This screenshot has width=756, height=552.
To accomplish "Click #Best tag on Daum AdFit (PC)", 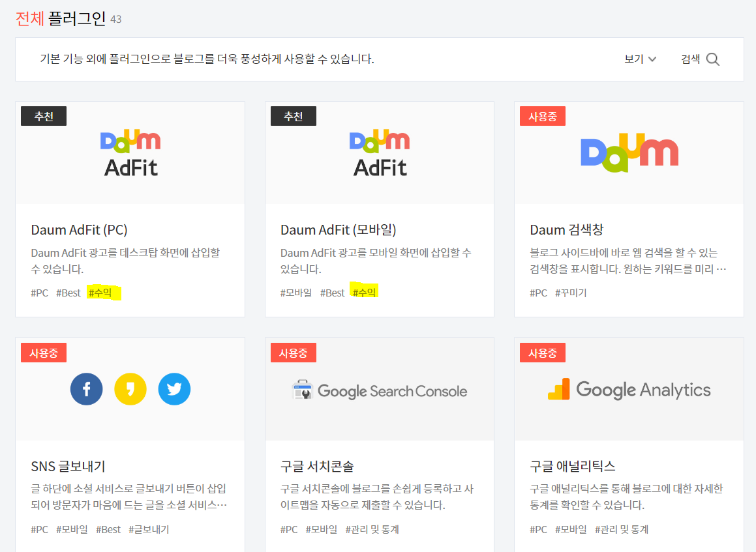I will coord(68,293).
